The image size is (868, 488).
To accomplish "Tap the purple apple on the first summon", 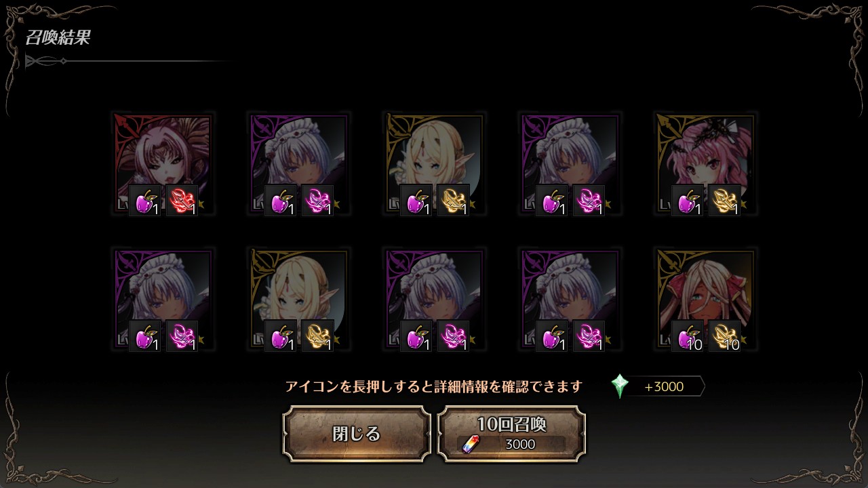I will (145, 200).
